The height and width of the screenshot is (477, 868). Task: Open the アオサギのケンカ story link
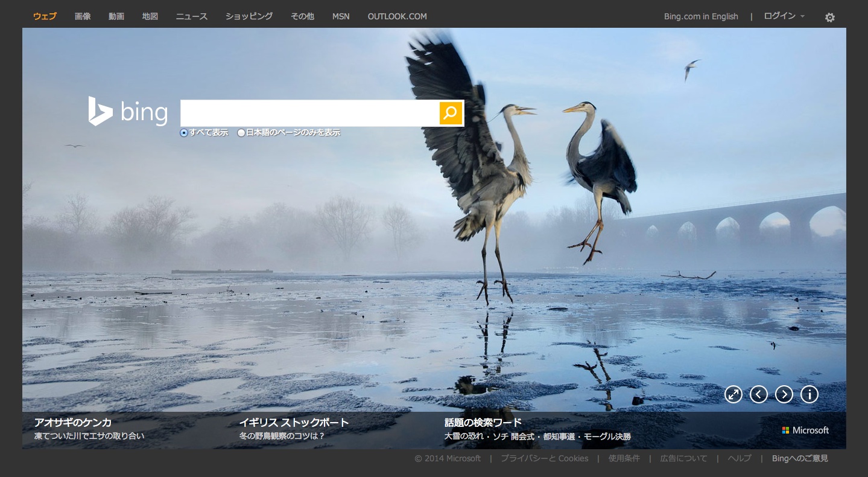click(73, 422)
